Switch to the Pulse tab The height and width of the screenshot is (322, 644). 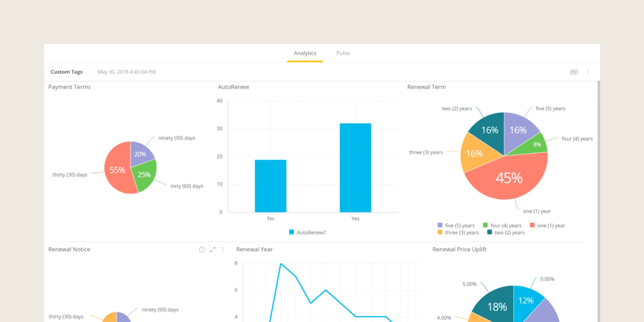coord(343,53)
